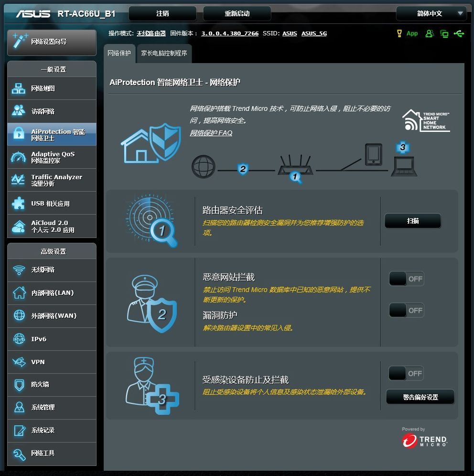Open AiCloud 2.0 个人云 menu item

[x=52, y=226]
